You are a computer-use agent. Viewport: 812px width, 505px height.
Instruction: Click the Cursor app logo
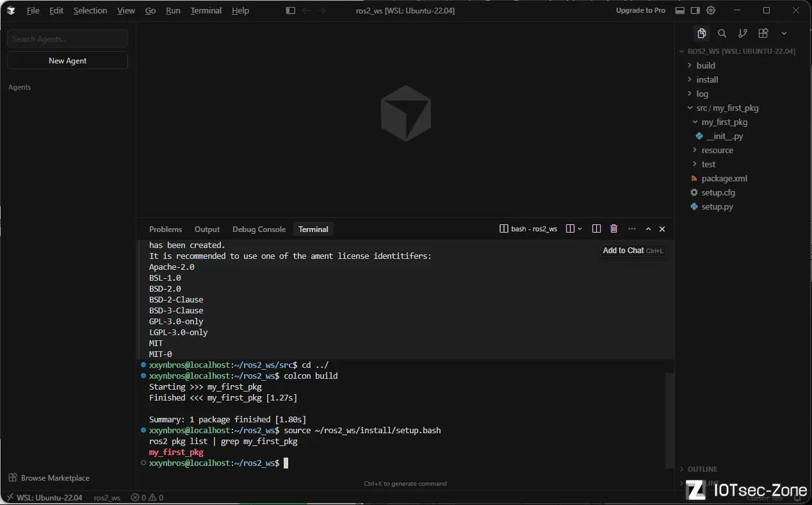(x=11, y=11)
